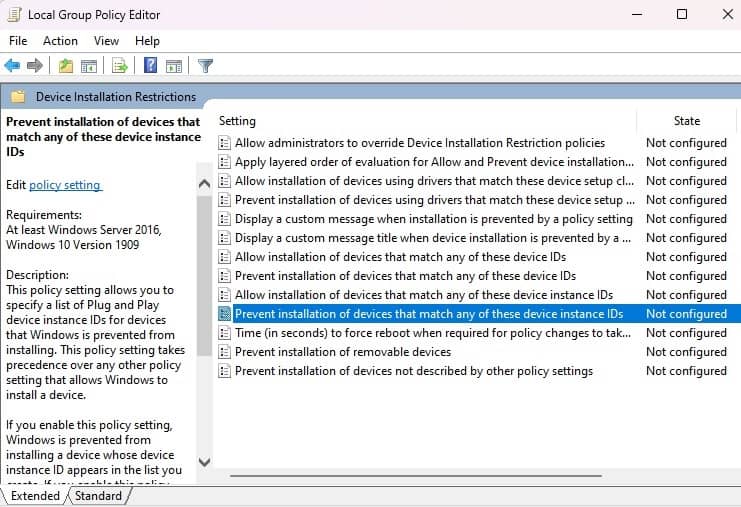This screenshot has width=741, height=507.
Task: Click Not configured state of highlighted row
Action: click(x=686, y=314)
